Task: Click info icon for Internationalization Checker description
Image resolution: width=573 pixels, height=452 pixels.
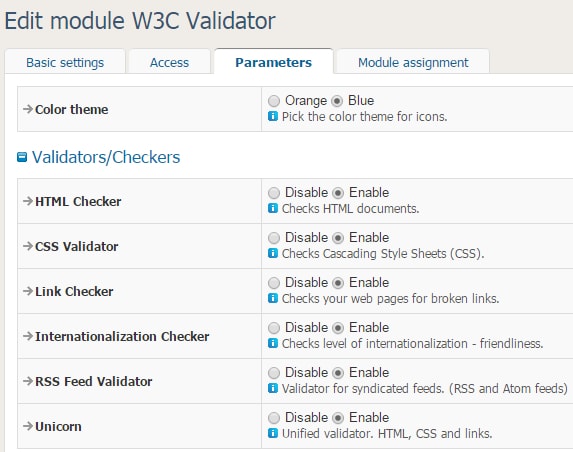Action: (x=273, y=343)
